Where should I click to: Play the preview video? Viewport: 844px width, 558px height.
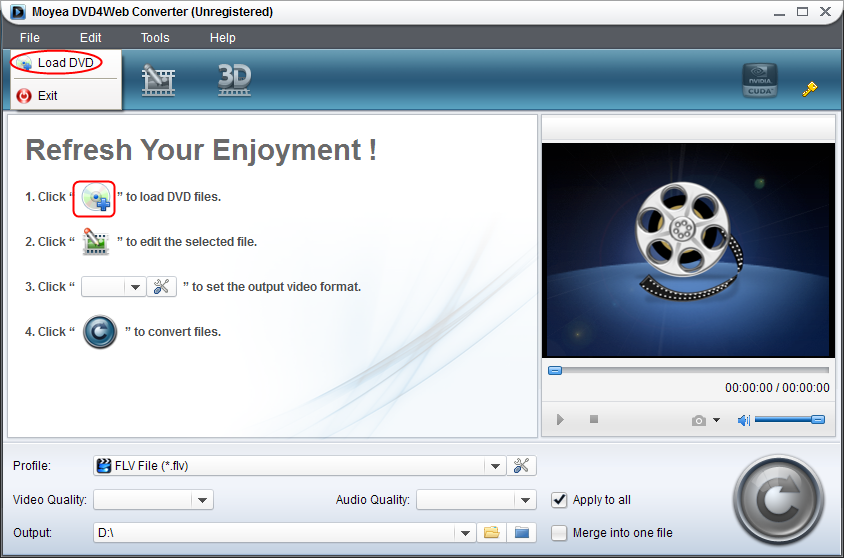(x=560, y=419)
